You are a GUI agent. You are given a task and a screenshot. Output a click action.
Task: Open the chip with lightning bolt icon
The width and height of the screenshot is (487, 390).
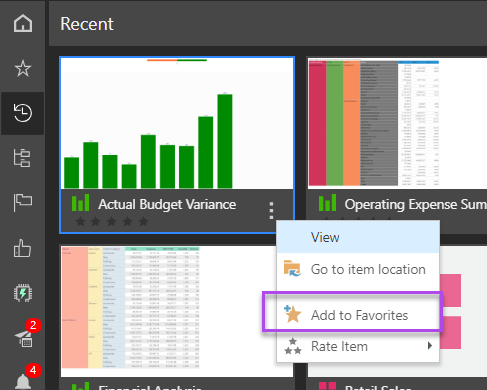tap(23, 293)
